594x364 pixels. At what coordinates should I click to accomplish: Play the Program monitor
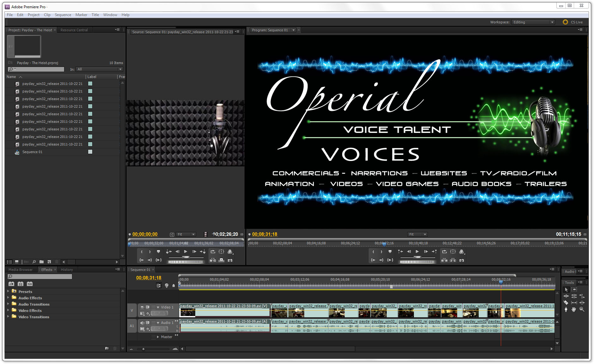point(417,252)
